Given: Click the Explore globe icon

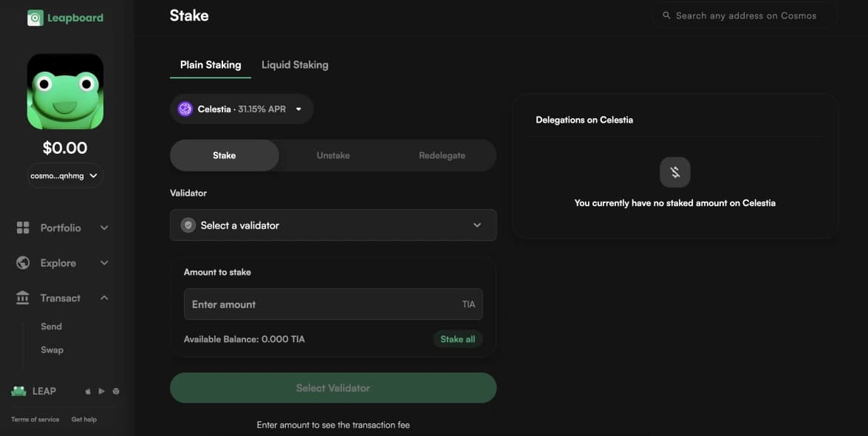Looking at the screenshot, I should [x=23, y=262].
